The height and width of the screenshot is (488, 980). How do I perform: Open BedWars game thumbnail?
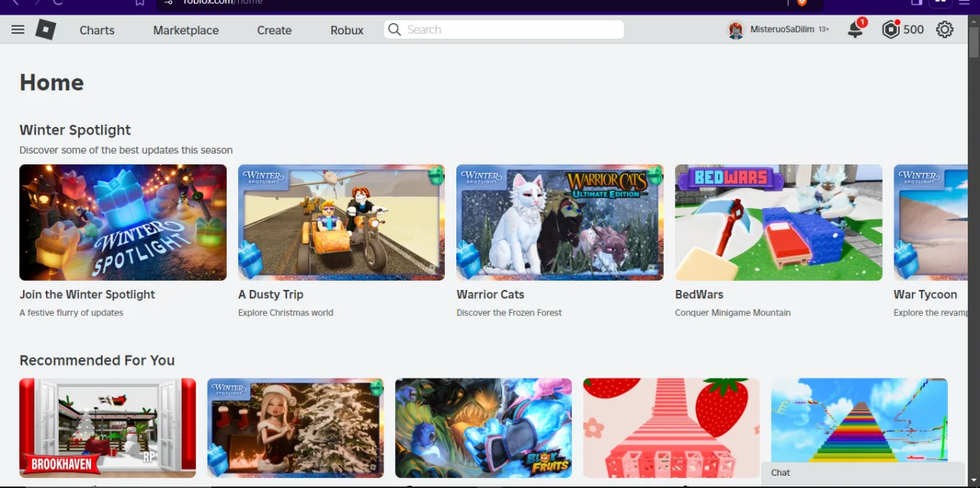[779, 223]
